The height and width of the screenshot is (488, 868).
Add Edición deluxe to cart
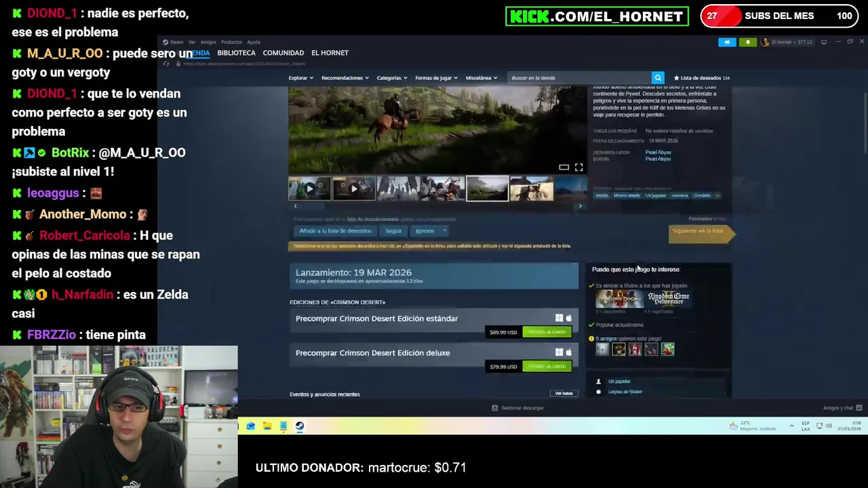pos(547,367)
